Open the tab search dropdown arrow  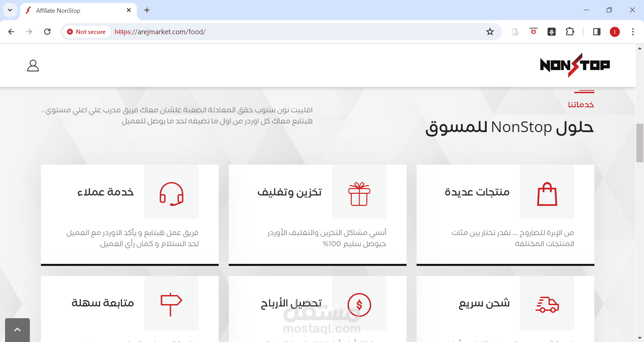tap(10, 10)
